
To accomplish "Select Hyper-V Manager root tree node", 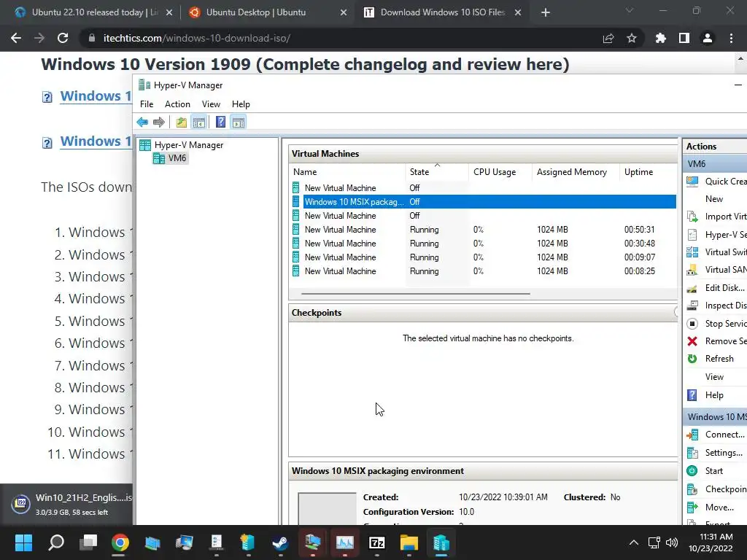I will [x=189, y=145].
